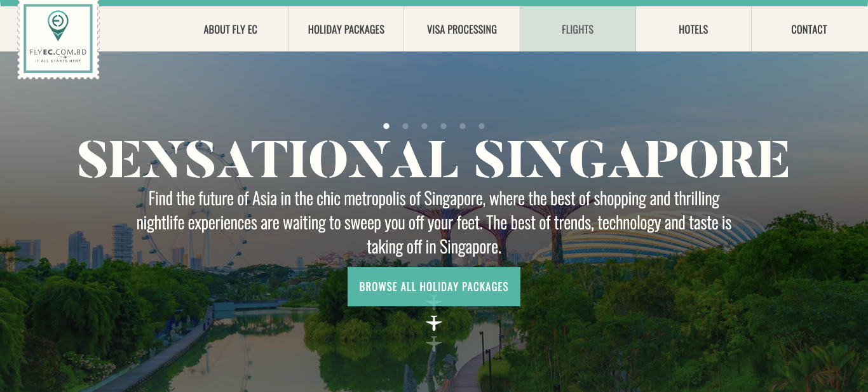Show the fourth slide via its dot
868x392 pixels.
tap(444, 126)
